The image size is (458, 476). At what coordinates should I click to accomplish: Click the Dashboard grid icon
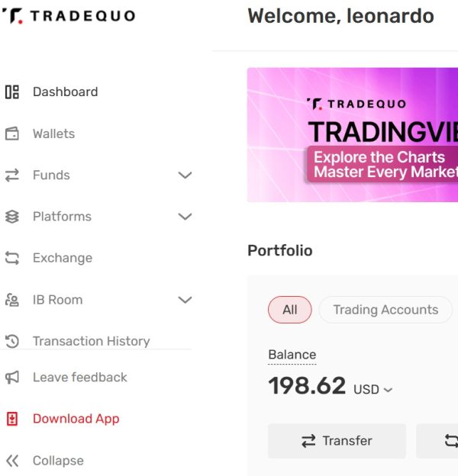click(x=12, y=92)
